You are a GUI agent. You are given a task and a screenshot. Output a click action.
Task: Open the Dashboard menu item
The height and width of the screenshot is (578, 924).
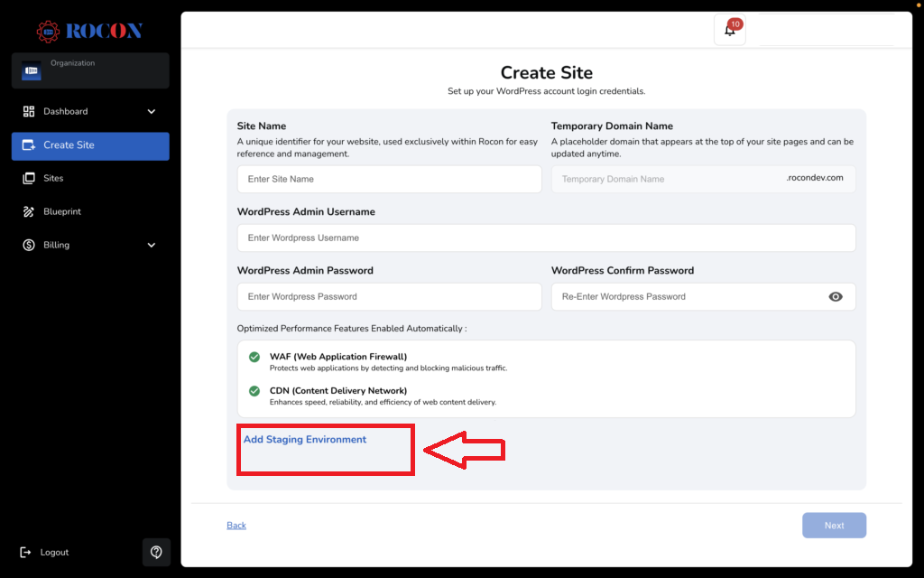pos(90,111)
